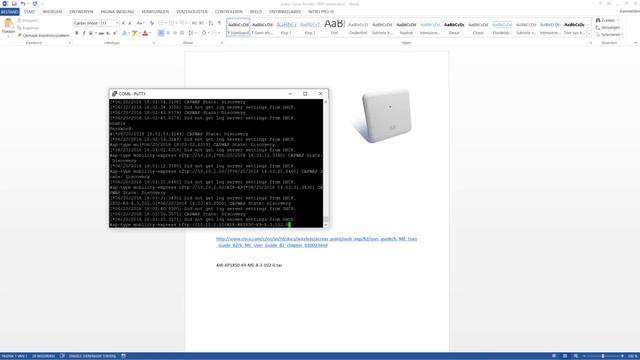Click the Word app icon in title bar
Screen dimensions: 640x360
[x=5, y=4]
